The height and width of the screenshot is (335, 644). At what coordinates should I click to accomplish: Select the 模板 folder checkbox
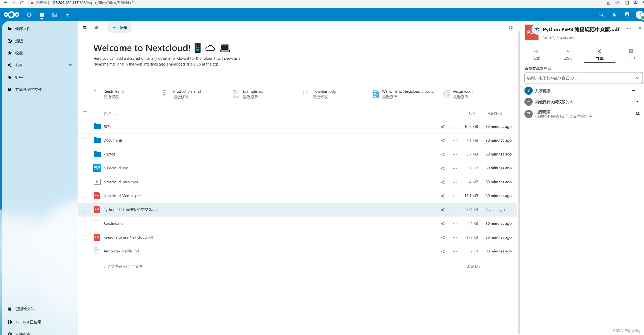tap(85, 127)
